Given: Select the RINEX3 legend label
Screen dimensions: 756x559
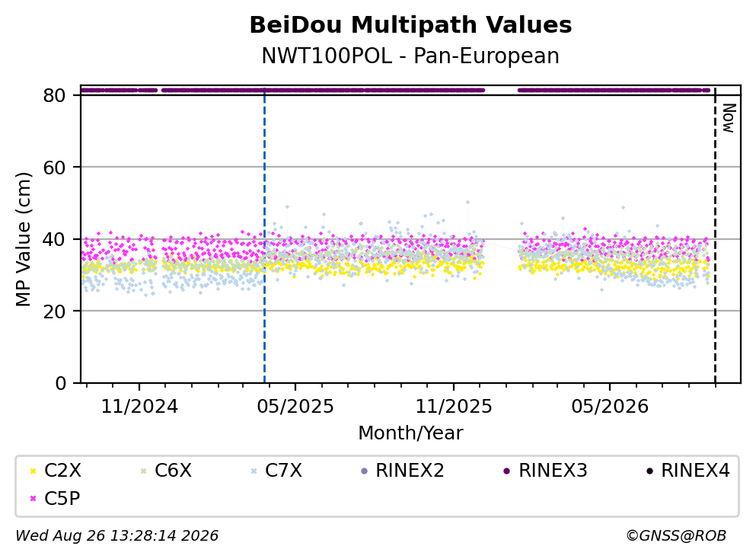Looking at the screenshot, I should tap(553, 470).
